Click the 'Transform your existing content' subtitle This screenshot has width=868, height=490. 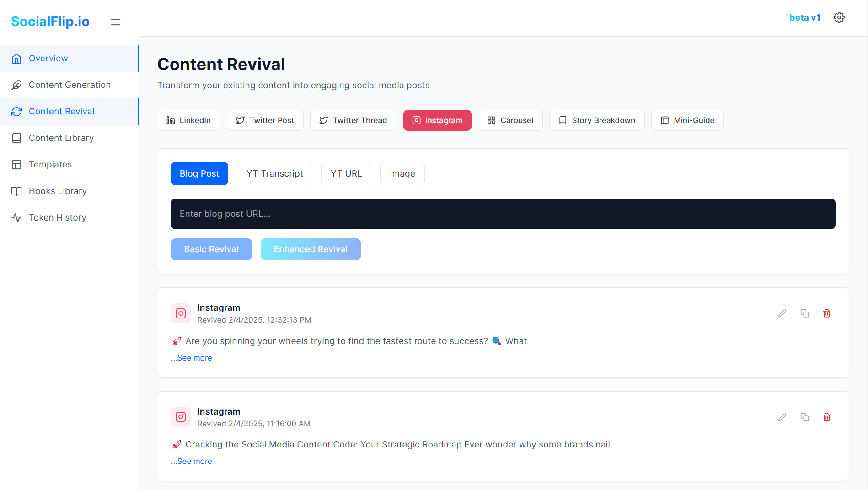(293, 86)
